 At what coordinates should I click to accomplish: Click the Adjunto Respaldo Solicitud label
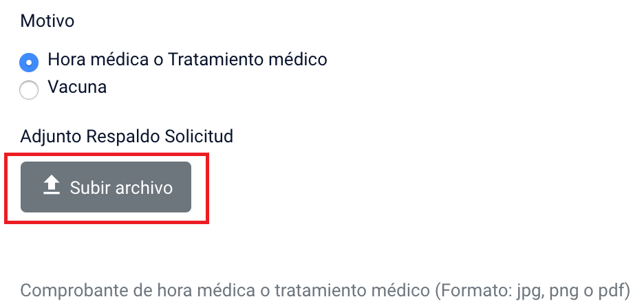(x=127, y=136)
